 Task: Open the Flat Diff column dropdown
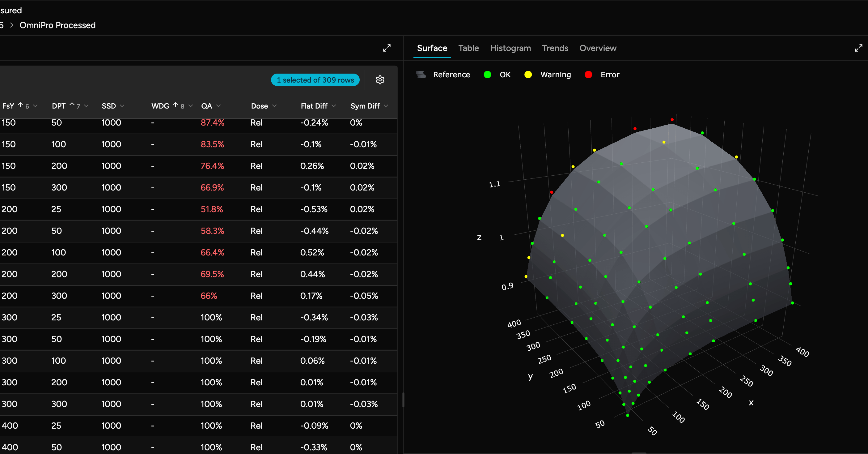[334, 106]
